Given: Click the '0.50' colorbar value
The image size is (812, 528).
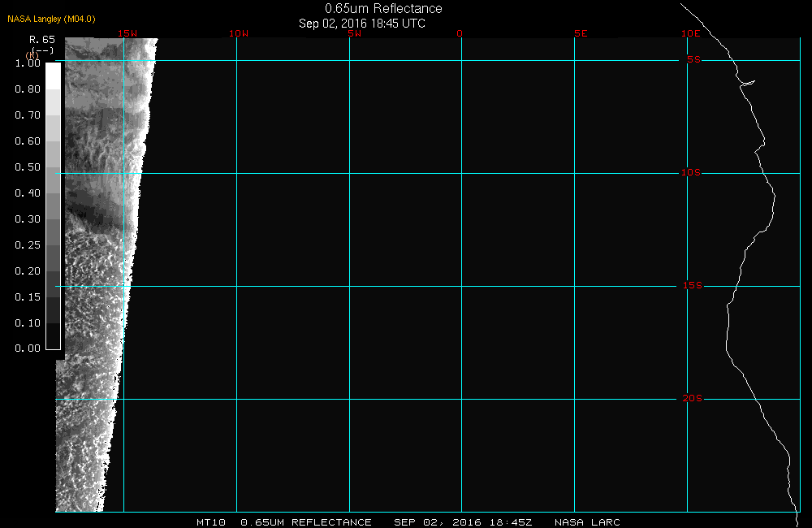Looking at the screenshot, I should (x=28, y=167).
